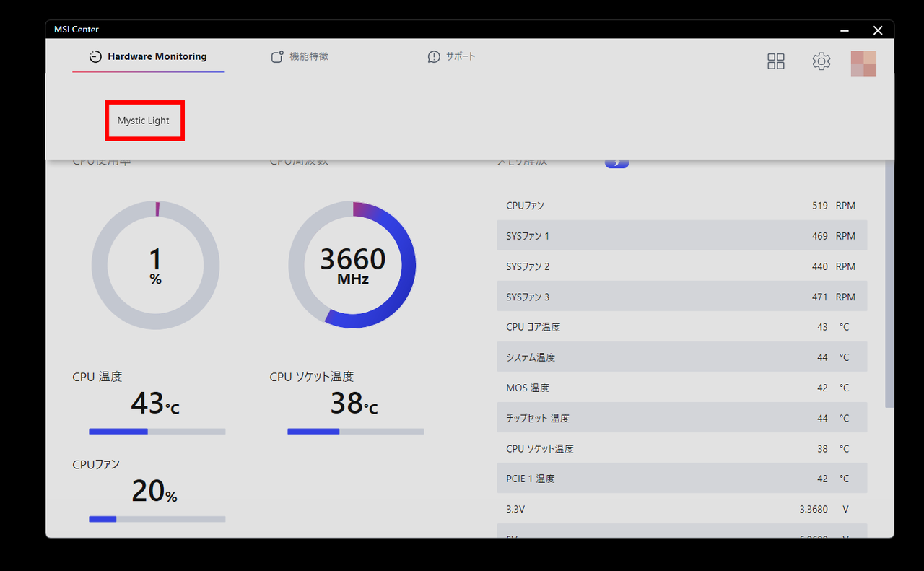Open the 機能特徴 tab
Image resolution: width=924 pixels, height=571 pixels.
pos(300,56)
